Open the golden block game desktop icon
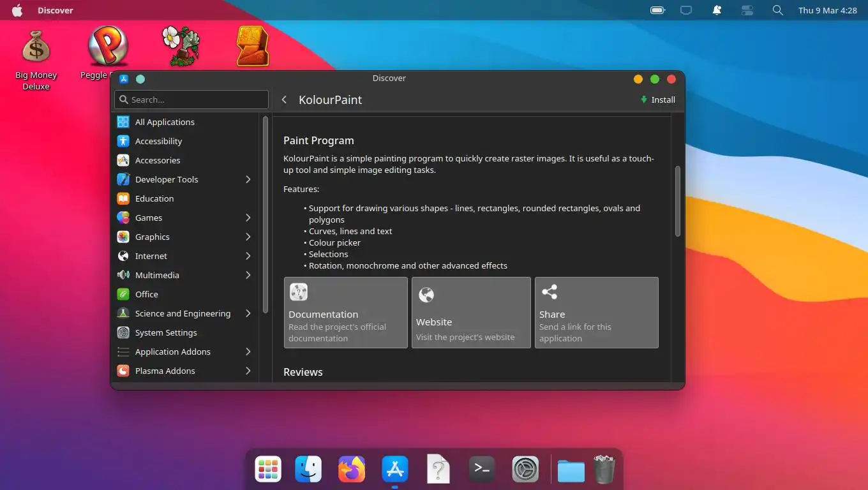The width and height of the screenshot is (868, 490). tap(253, 46)
